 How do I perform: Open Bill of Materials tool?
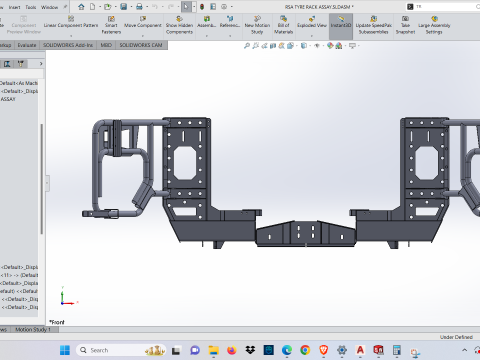pyautogui.click(x=284, y=25)
